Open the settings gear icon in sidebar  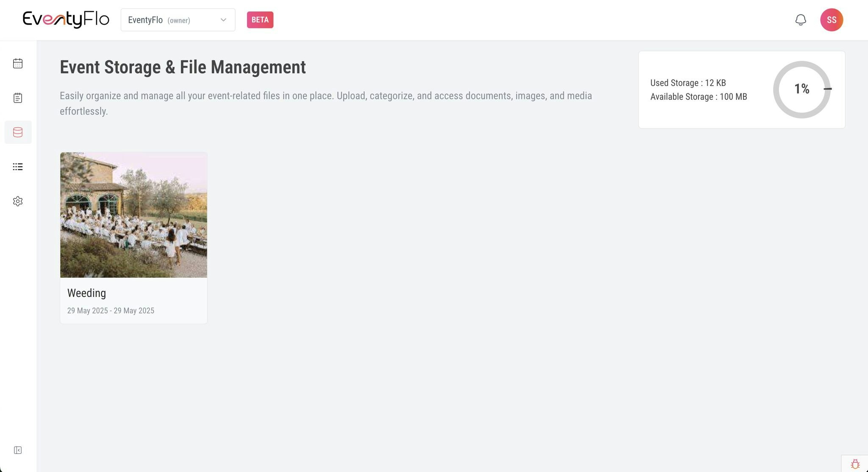[18, 201]
